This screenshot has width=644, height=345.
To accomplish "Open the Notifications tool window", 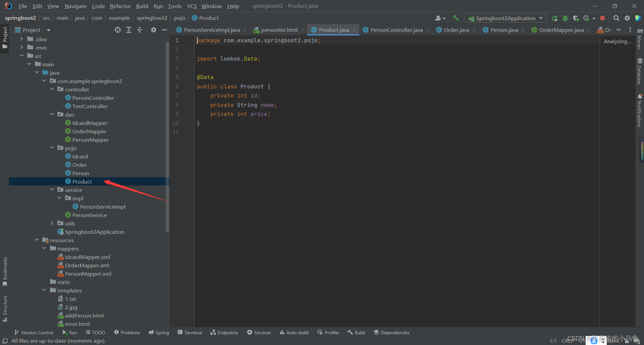I will coord(640,110).
